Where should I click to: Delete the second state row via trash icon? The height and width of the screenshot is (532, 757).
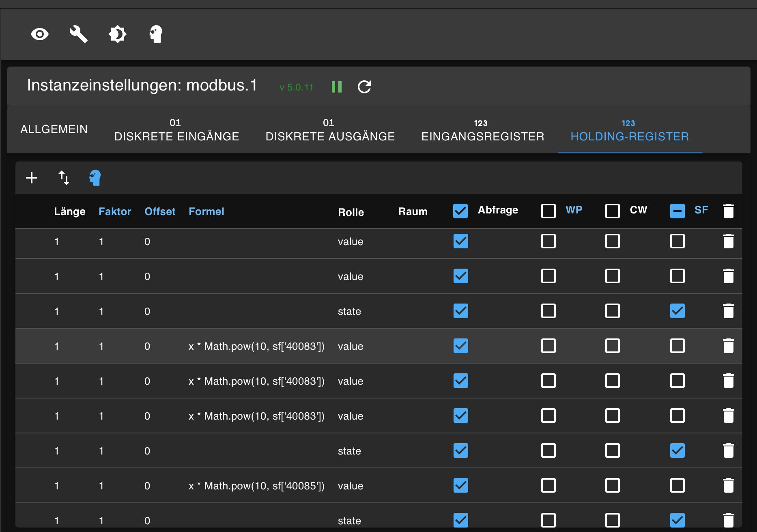[x=729, y=451]
